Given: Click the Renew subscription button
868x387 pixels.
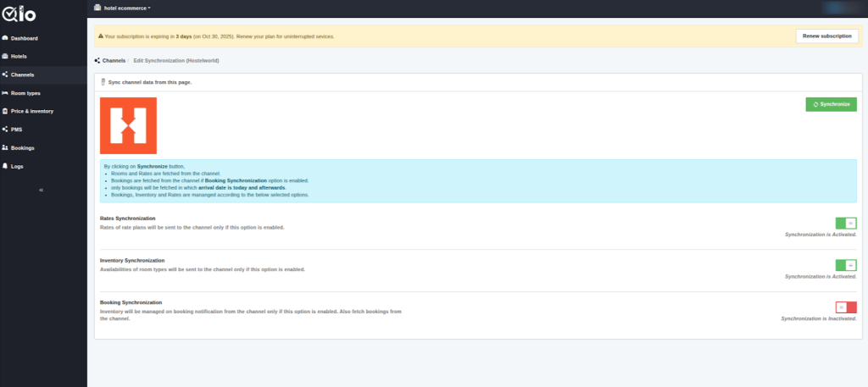Looking at the screenshot, I should click(826, 36).
